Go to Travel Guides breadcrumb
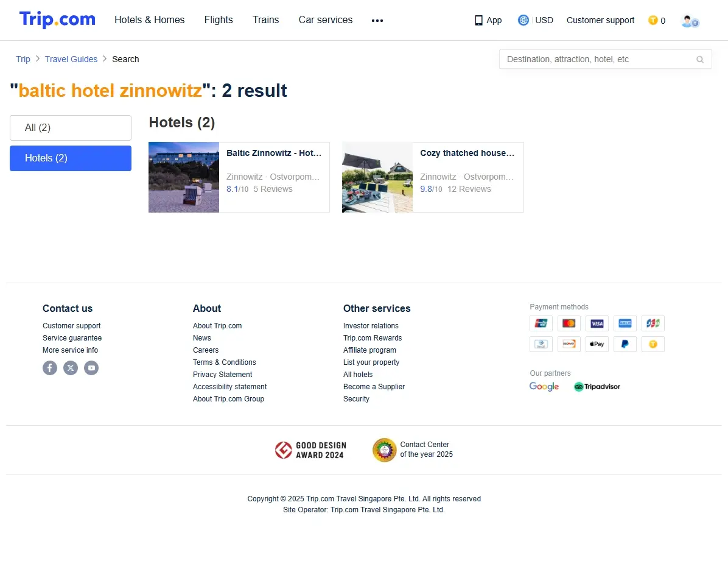 coord(71,59)
